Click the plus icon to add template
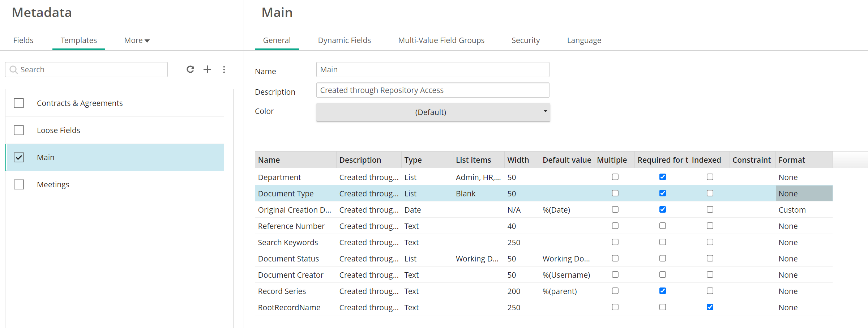The width and height of the screenshot is (868, 328). (207, 69)
